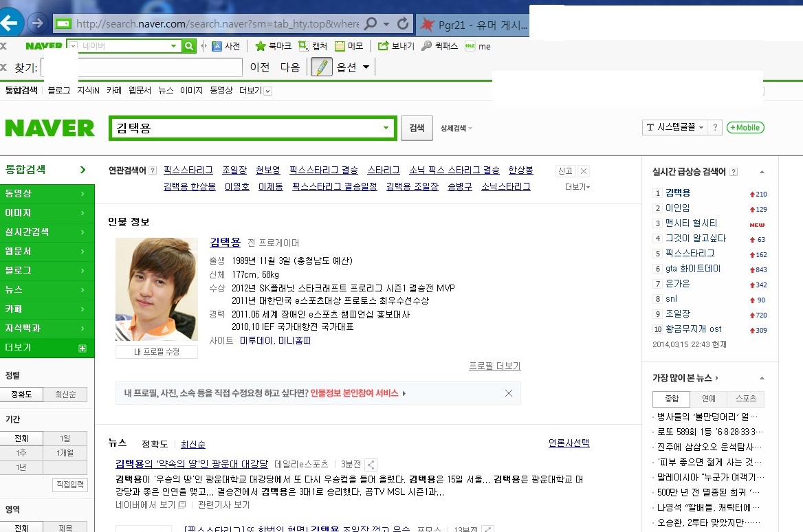Switch to 스포츠 tab in most-viewed news

[746, 399]
